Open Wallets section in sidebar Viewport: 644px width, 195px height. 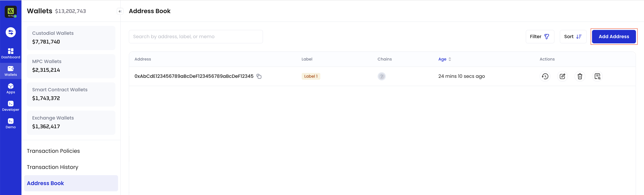11,71
